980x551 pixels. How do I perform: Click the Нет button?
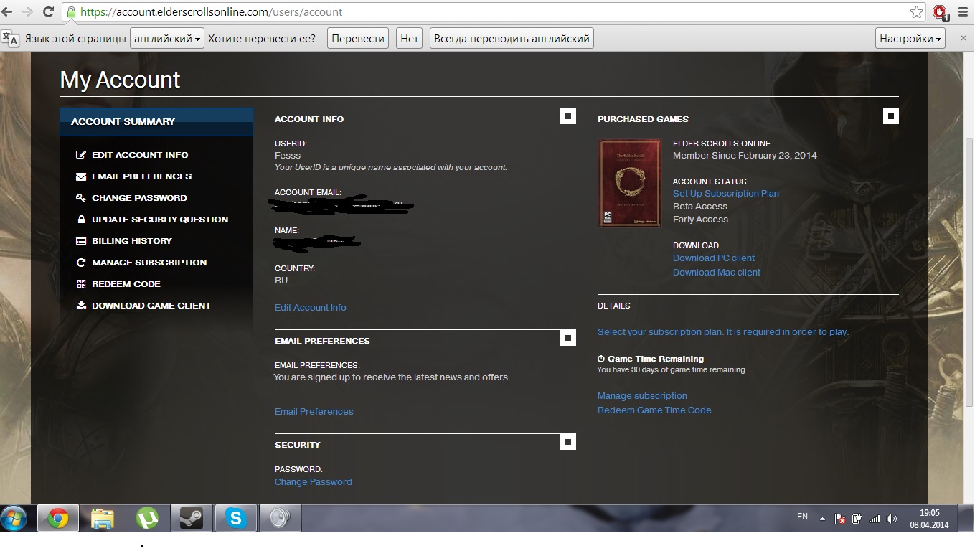pyautogui.click(x=409, y=38)
